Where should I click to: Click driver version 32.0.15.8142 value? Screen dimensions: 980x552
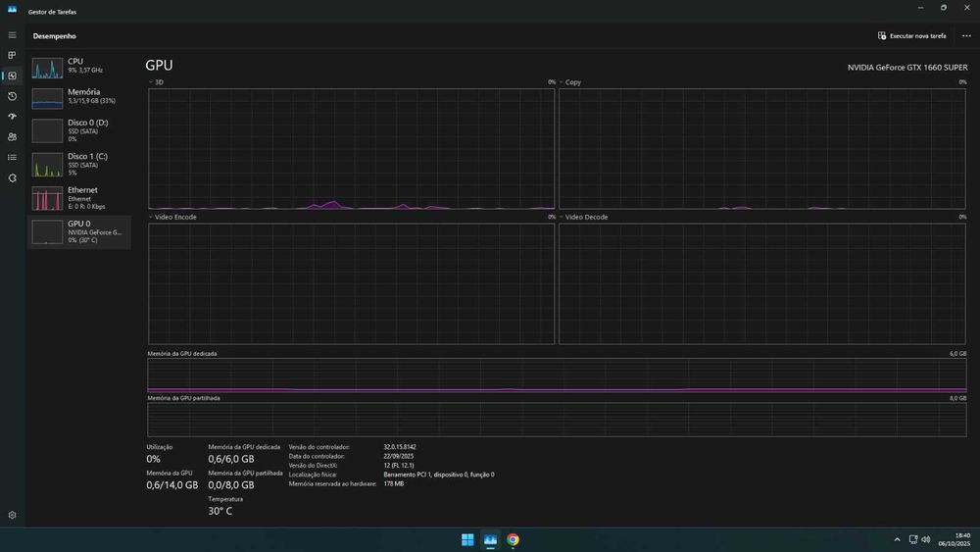pyautogui.click(x=400, y=447)
